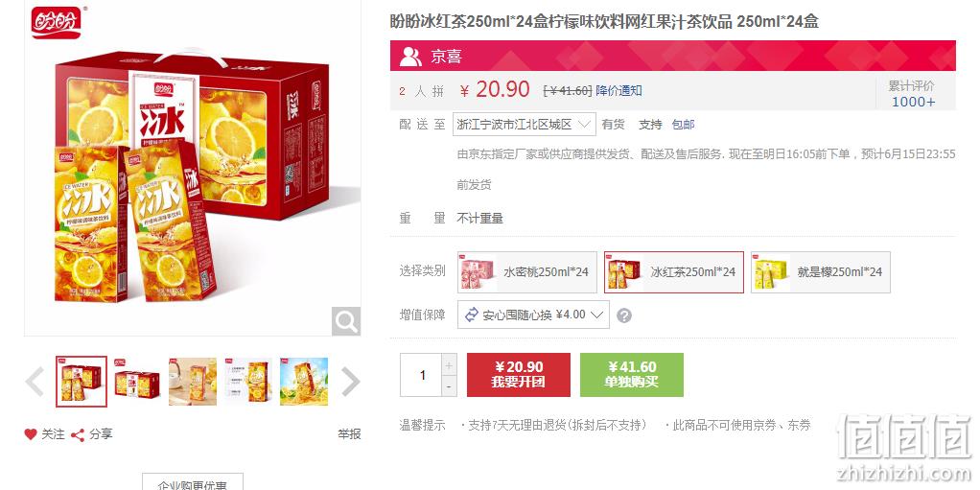The height and width of the screenshot is (490, 980).
Task: Select 水密桃250ml*24 flavor option
Action: [526, 272]
